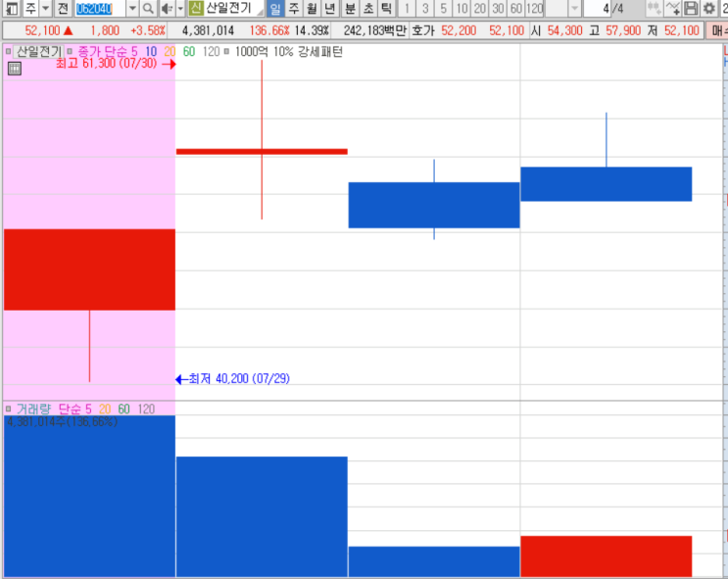Click the speaker sound alert icon
Viewport: 728px width, 579px height.
[167, 9]
